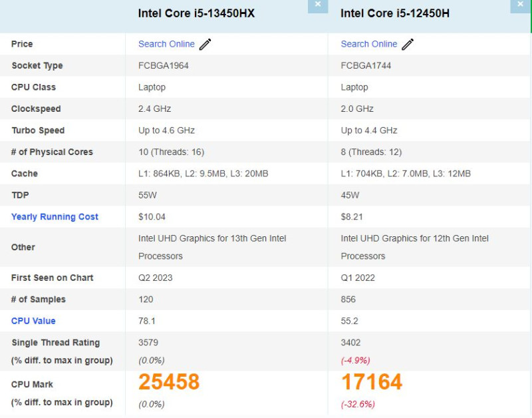The height and width of the screenshot is (418, 532).
Task: Click the FCBGA1744 socket value
Action: click(366, 65)
